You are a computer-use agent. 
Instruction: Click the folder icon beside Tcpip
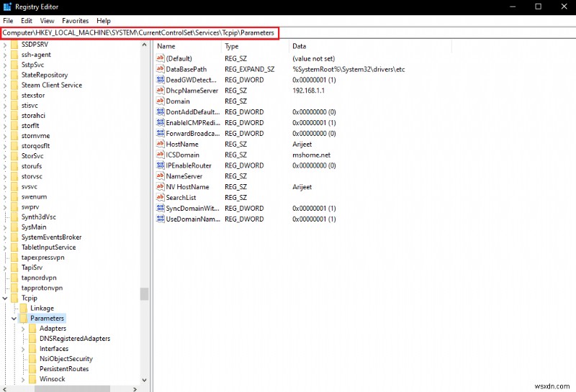(14, 298)
